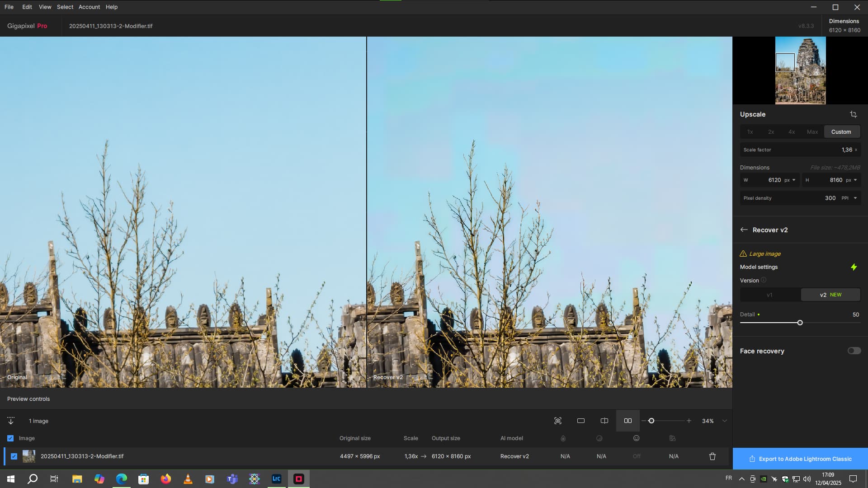Click the Detail slider handle
Screen dimensions: 868x488
(x=800, y=323)
